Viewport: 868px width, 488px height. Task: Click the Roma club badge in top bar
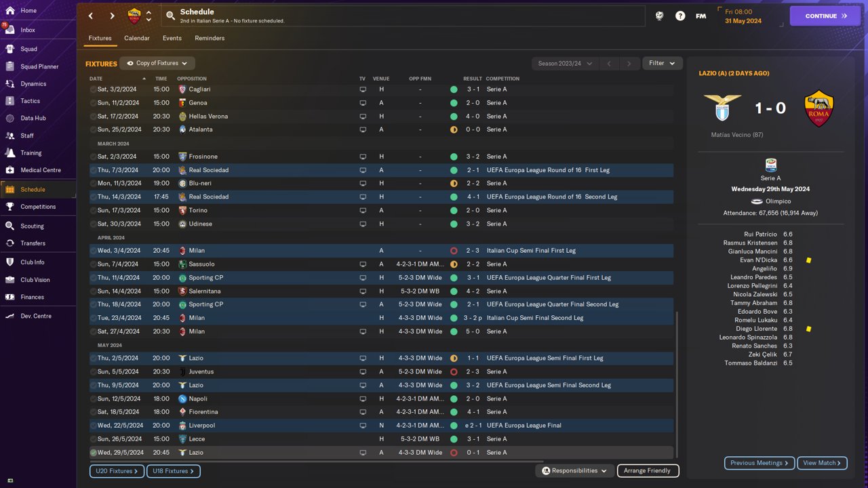point(134,16)
